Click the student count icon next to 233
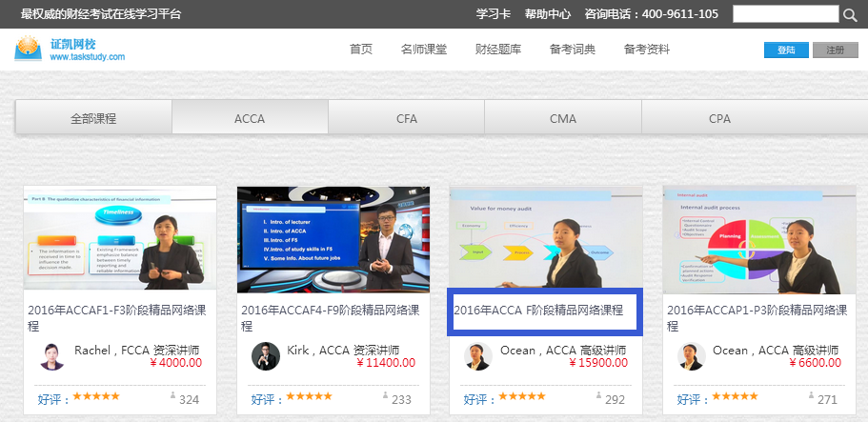The height and width of the screenshot is (422, 868). point(385,396)
